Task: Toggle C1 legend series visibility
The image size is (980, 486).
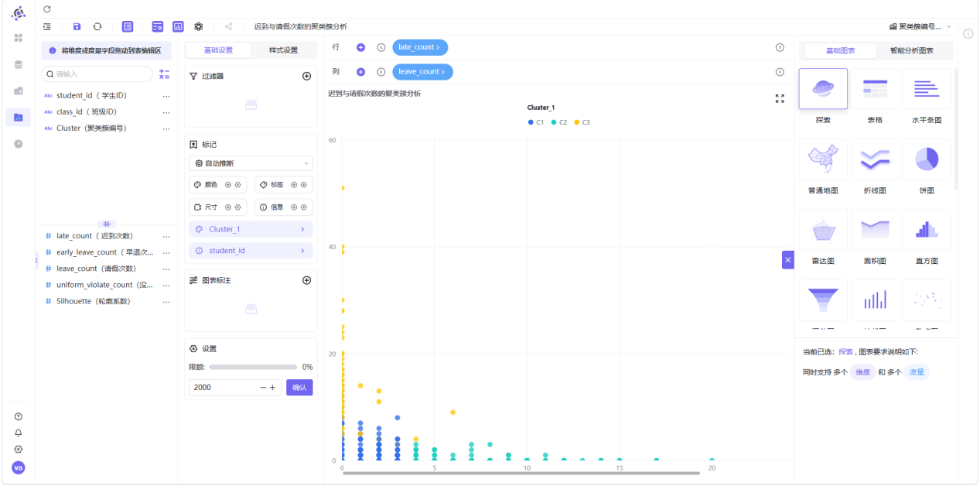Action: (536, 122)
